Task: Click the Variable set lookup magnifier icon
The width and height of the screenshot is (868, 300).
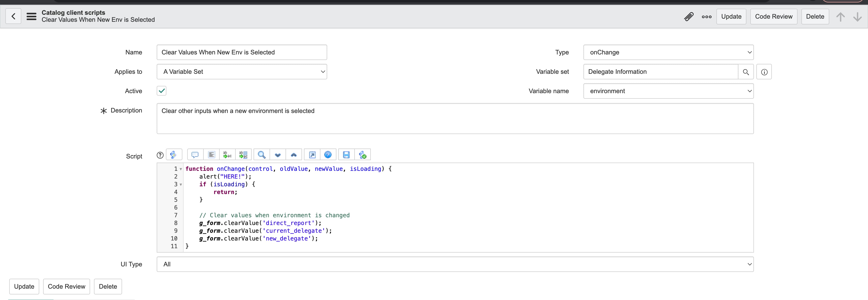Action: [746, 72]
